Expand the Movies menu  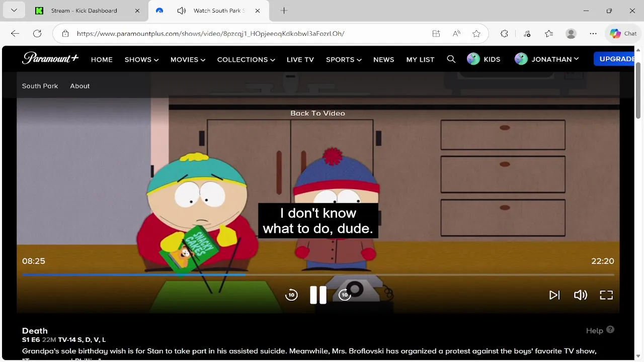click(x=188, y=59)
